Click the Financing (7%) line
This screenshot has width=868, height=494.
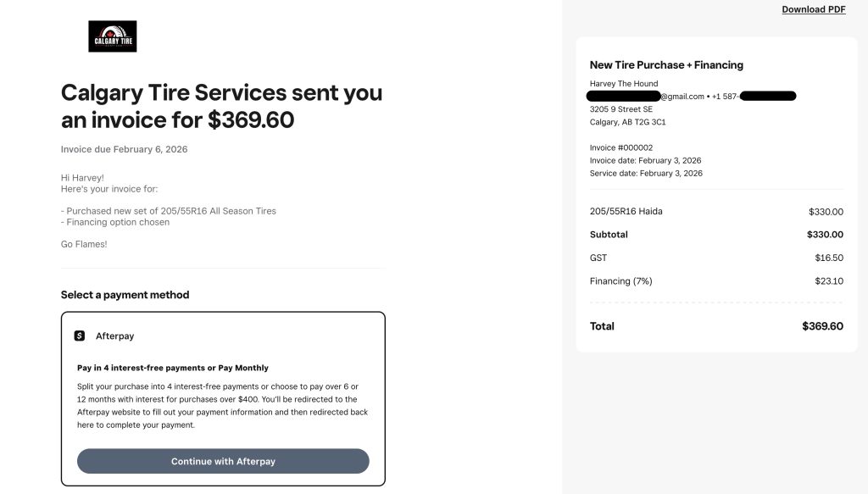[621, 281]
